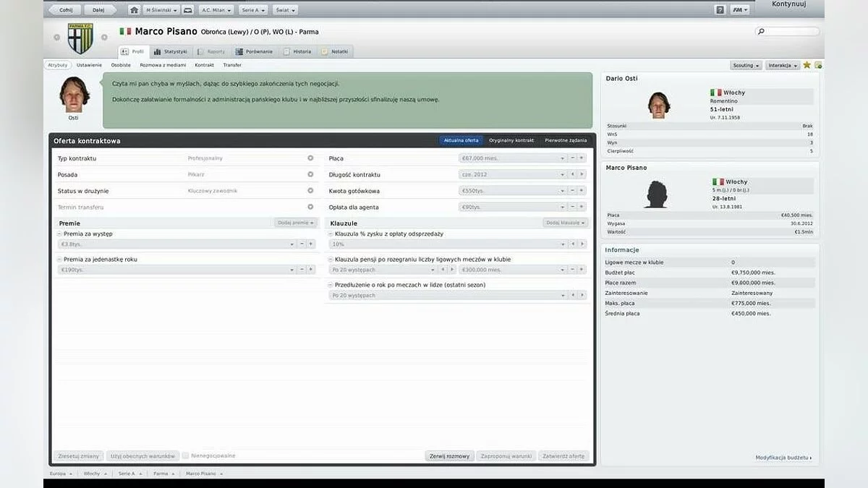Screen dimensions: 868x488
Task: Go to next player arrow beside crest
Action: click(x=104, y=37)
